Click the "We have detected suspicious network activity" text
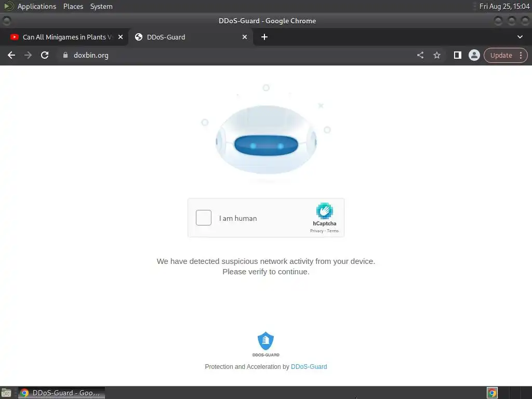Screen dimensions: 532x399 pyautogui.click(x=265, y=261)
